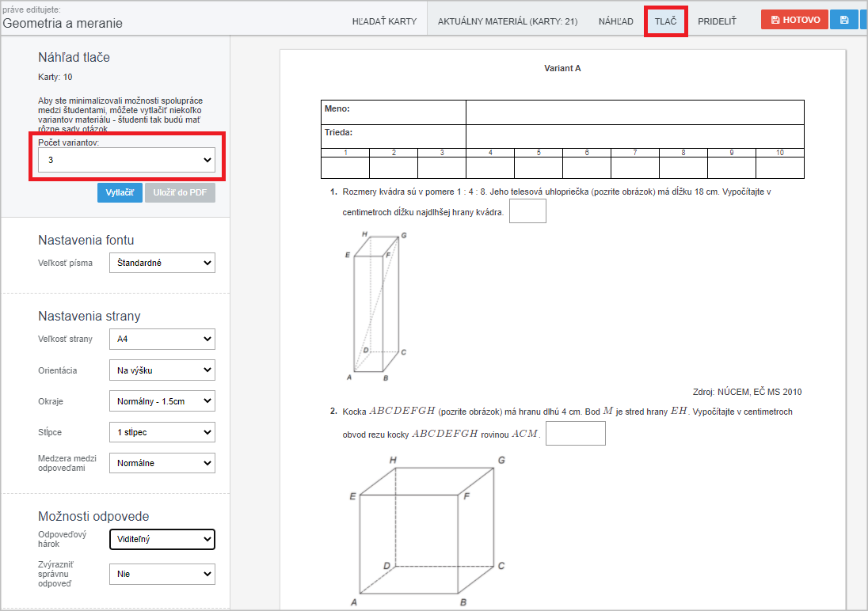The width and height of the screenshot is (868, 611).
Task: Click the Nastavenia fontu heading
Action: [86, 240]
